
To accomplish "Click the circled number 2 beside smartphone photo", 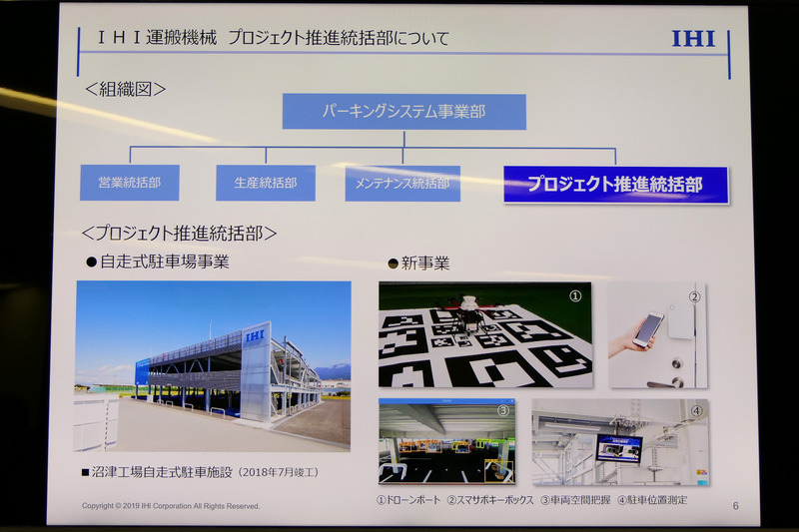I will click(695, 295).
